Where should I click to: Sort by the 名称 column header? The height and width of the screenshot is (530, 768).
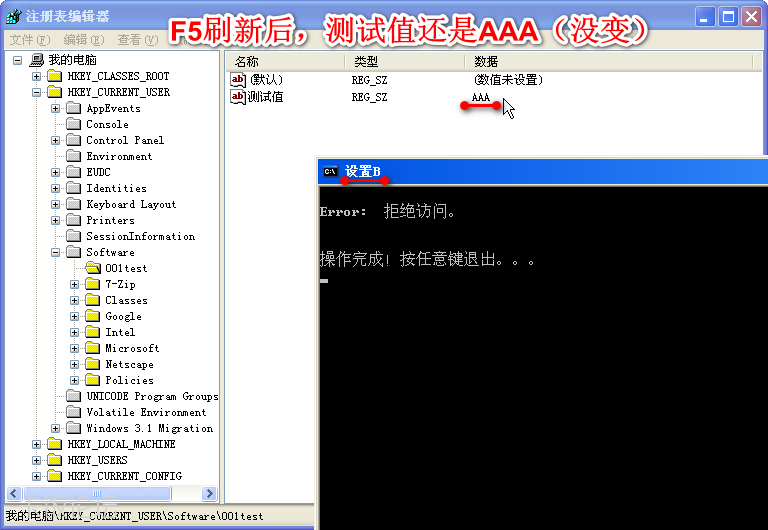tap(247, 62)
